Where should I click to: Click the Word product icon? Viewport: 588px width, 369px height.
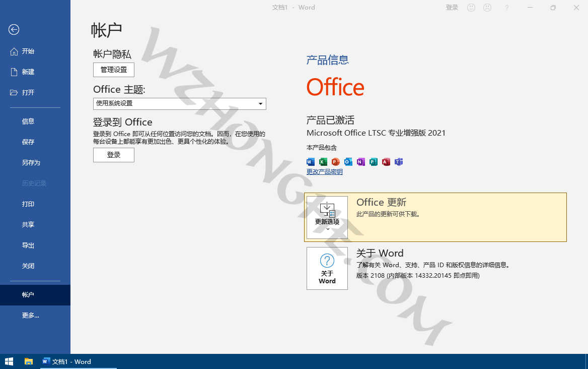(x=310, y=162)
